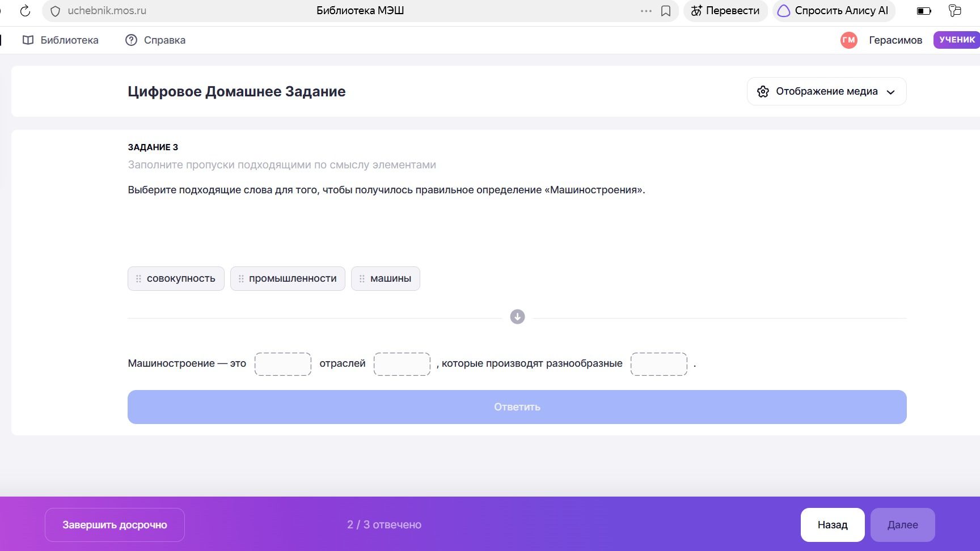Screen dimensions: 980x551
Task: Select the word chip совокупность
Action: [176, 278]
